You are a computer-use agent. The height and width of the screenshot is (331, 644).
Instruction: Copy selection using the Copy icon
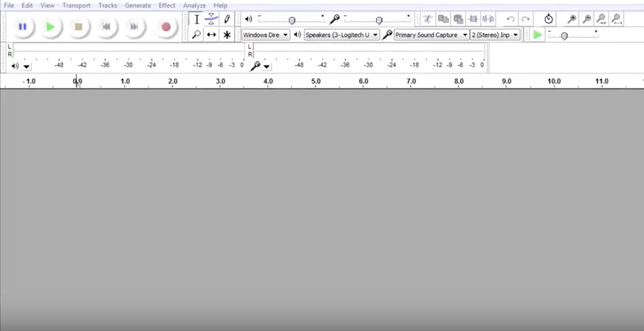443,19
